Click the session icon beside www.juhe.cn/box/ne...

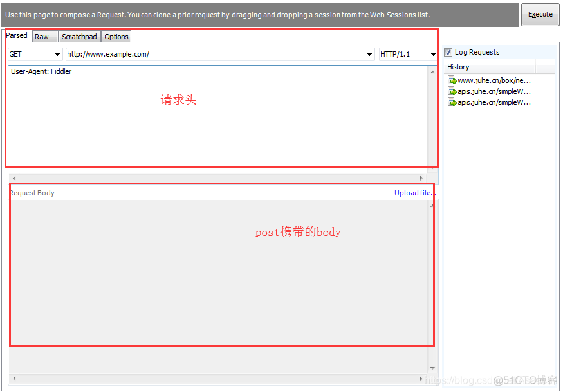[x=452, y=80]
